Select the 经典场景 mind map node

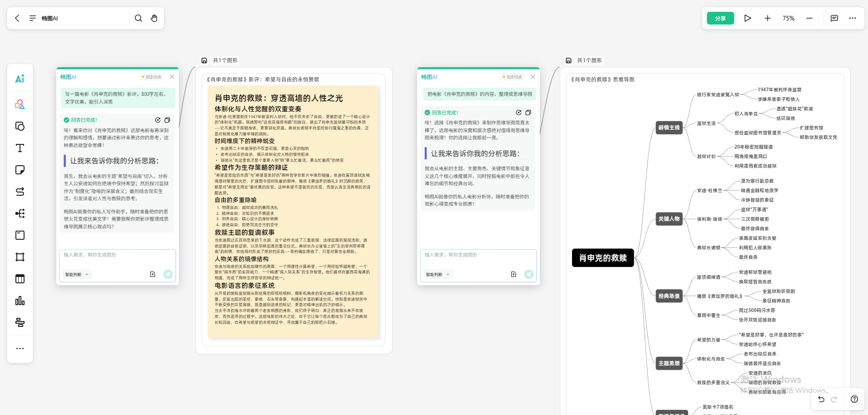click(x=669, y=296)
